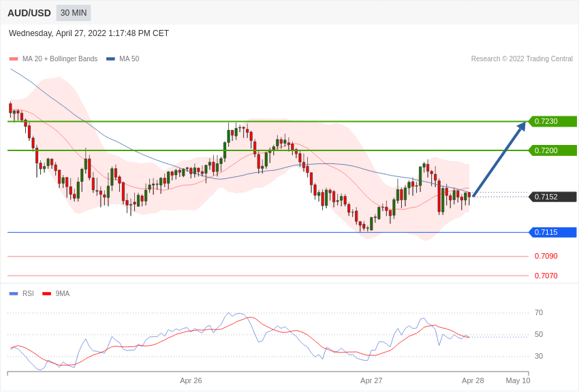The width and height of the screenshot is (579, 392).
Task: Click the Apr 26 date axis label
Action: click(191, 380)
